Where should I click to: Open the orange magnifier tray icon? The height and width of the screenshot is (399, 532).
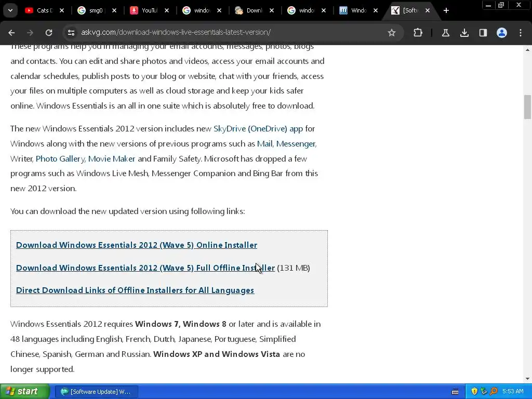(x=494, y=392)
